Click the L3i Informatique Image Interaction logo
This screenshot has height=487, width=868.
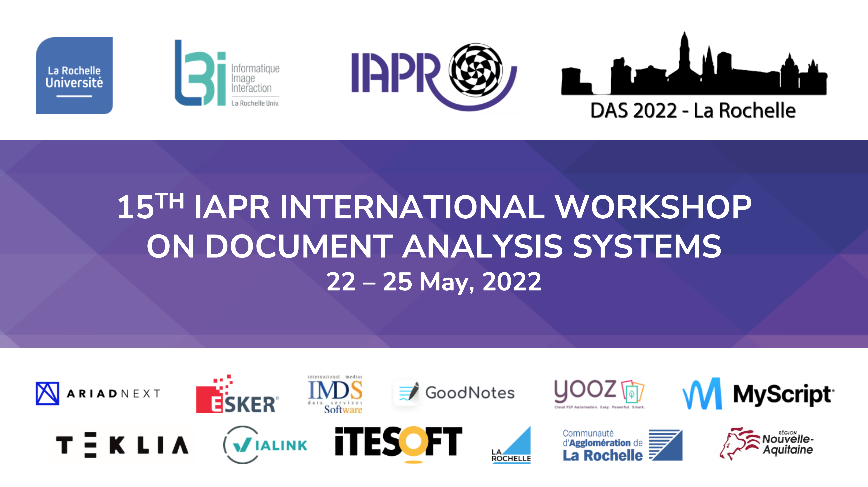click(x=227, y=73)
